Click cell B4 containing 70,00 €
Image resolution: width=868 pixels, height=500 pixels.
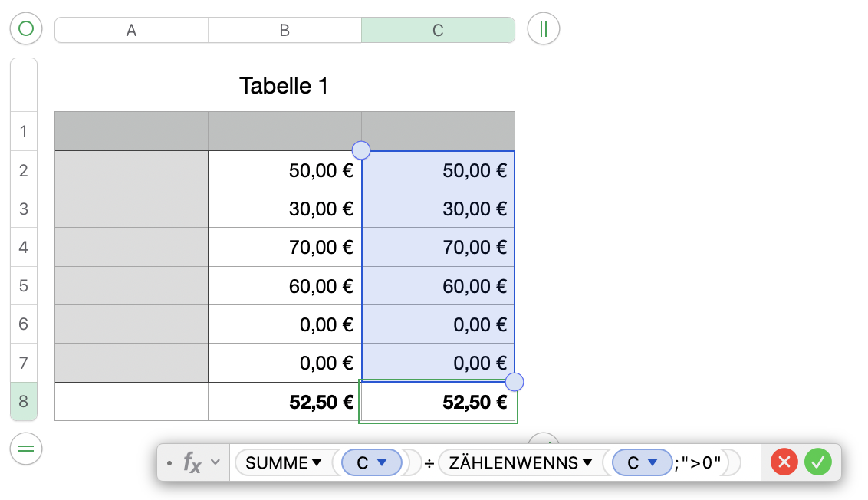284,247
